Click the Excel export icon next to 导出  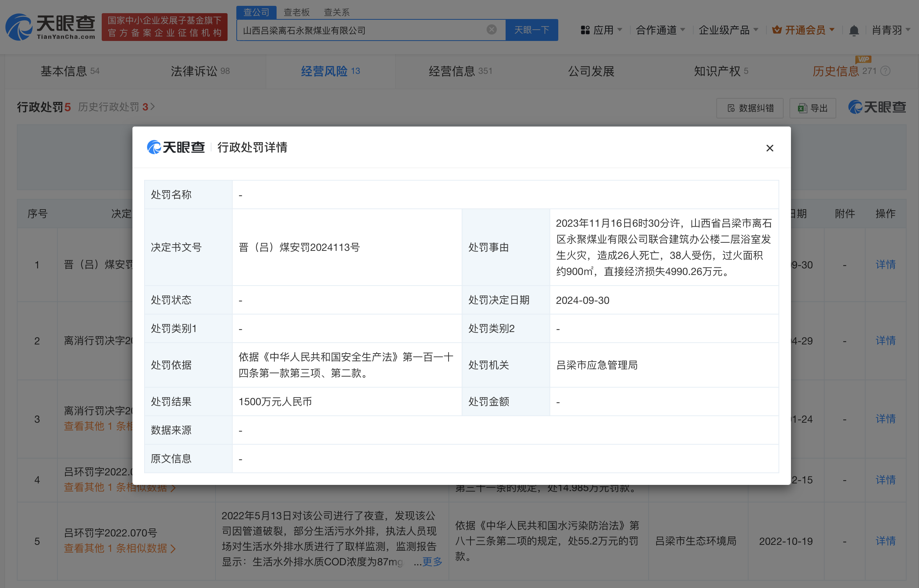801,108
